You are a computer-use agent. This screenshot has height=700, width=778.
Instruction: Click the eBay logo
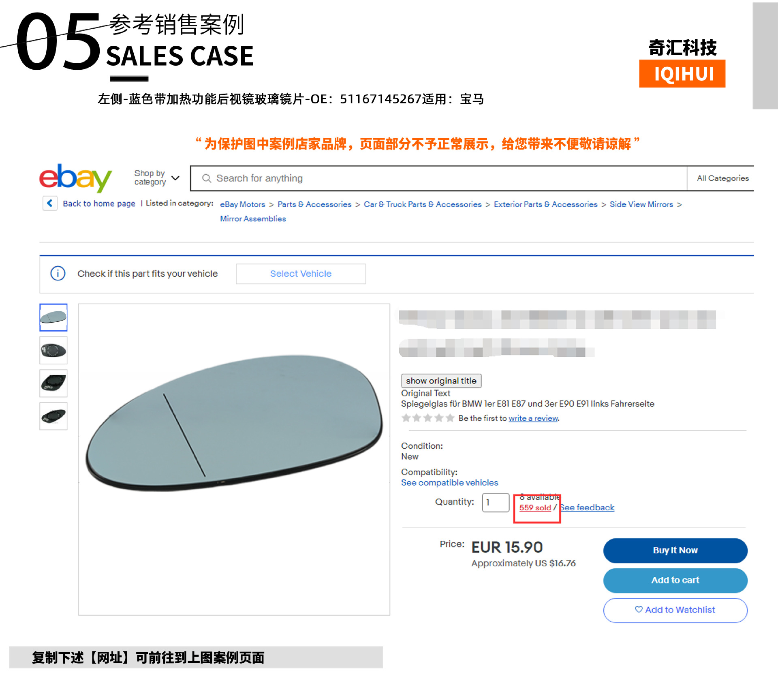click(75, 178)
